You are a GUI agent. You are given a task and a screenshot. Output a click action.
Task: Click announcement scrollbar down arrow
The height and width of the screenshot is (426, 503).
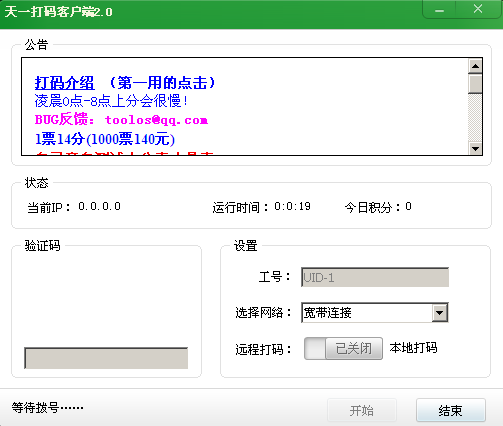[475, 148]
